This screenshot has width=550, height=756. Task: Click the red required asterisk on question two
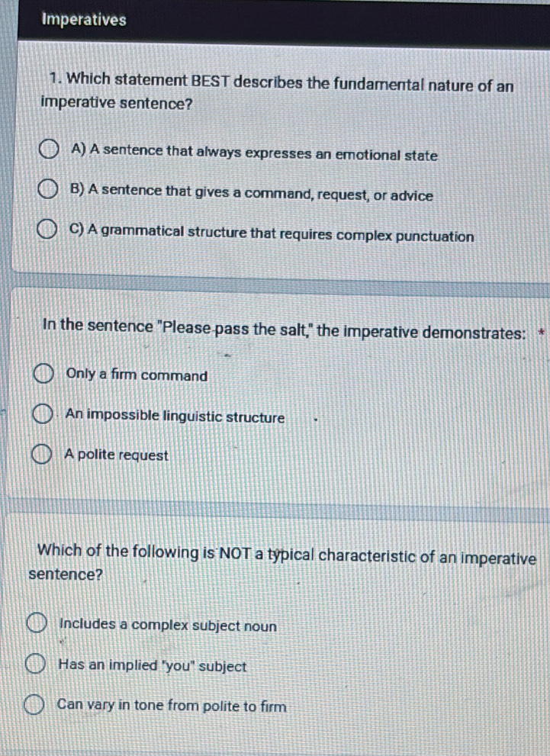542,332
